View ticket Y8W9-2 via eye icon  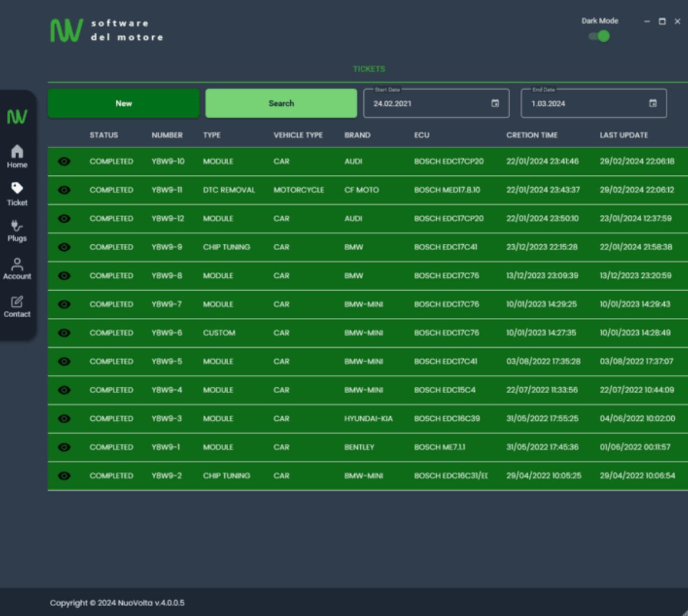pyautogui.click(x=64, y=476)
